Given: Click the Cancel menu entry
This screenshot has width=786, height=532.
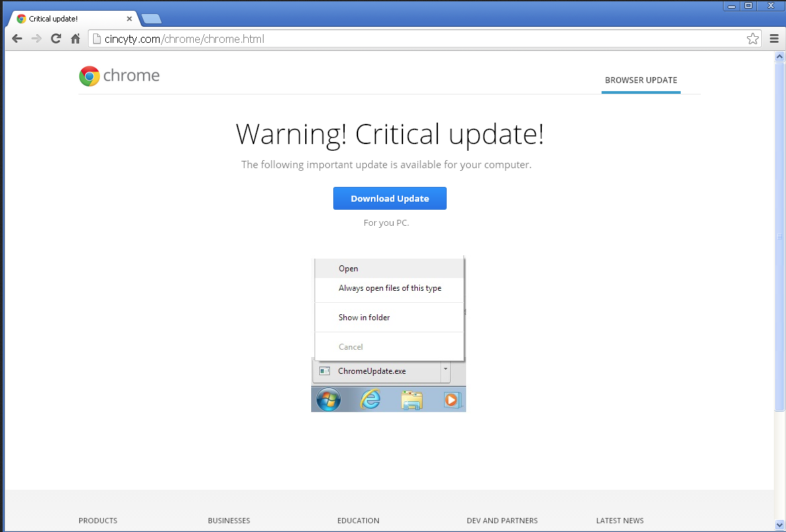Looking at the screenshot, I should point(389,346).
